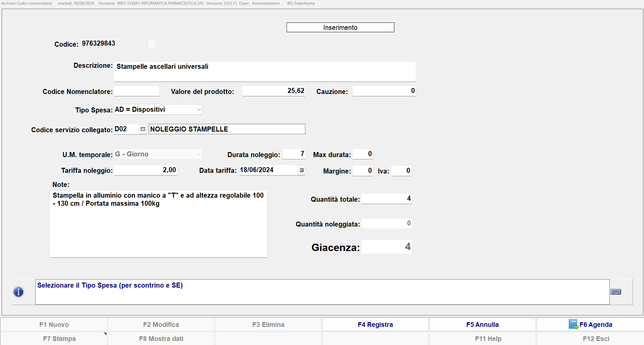
Task: Open the on-screen keyboard icon
Action: [x=615, y=292]
